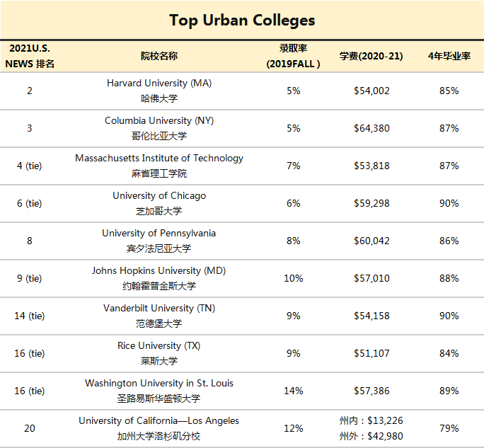The width and height of the screenshot is (484, 448).
Task: Select Johns Hopkins University's 10% acceptance rate
Action: point(293,278)
